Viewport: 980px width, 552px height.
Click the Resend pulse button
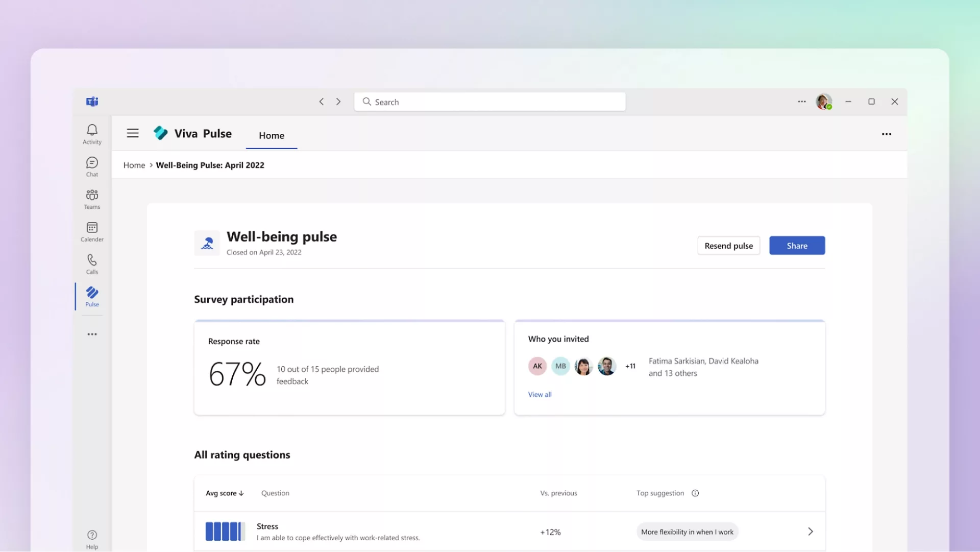(728, 246)
